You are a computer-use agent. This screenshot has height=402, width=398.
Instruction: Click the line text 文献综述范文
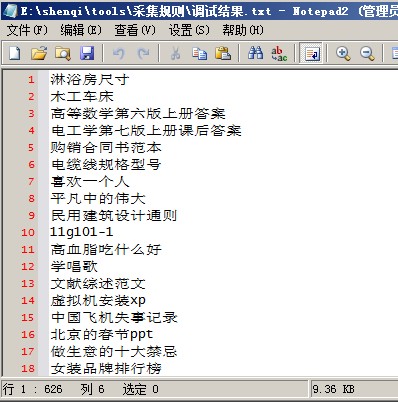(98, 283)
